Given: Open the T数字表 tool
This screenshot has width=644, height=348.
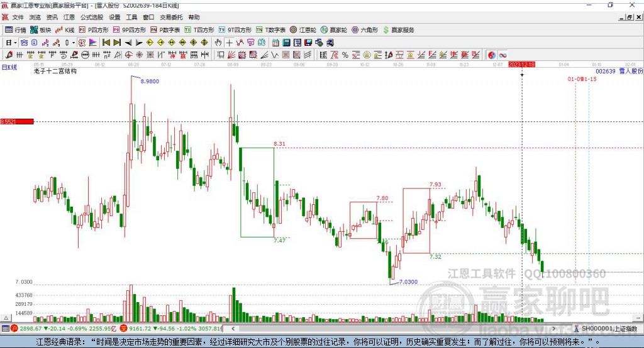Looking at the screenshot, I should 270,30.
